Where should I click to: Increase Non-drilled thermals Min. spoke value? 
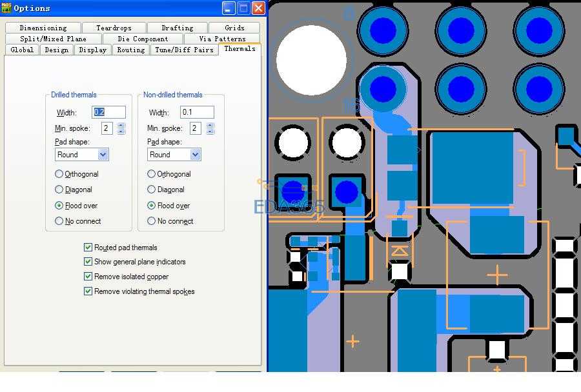(210, 126)
